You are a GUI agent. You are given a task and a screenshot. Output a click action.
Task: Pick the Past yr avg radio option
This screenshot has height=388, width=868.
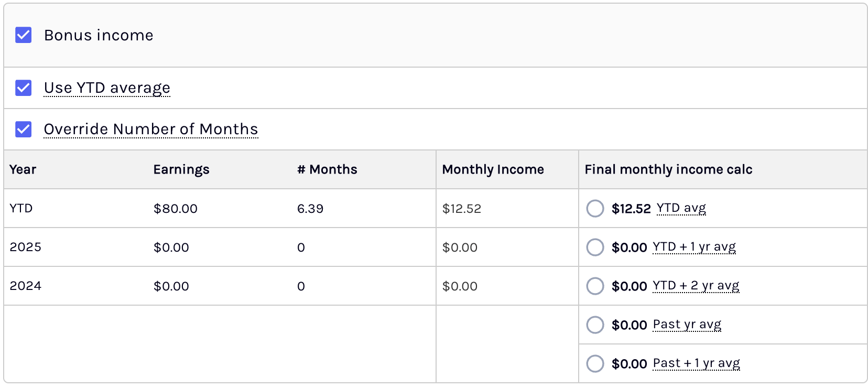coord(595,325)
